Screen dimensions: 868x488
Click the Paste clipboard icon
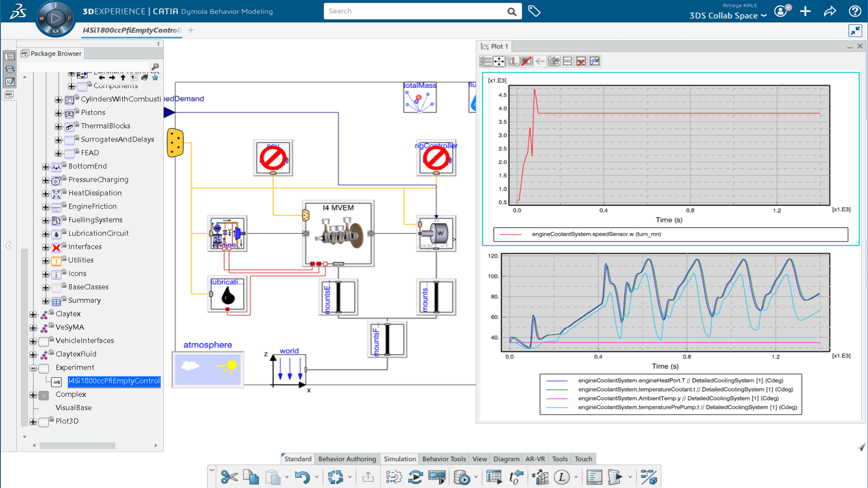(273, 477)
